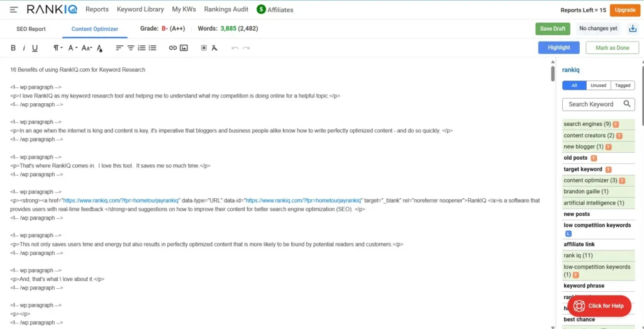Open Rankings Audit page
Screen dimensions: 644x329
226,9
